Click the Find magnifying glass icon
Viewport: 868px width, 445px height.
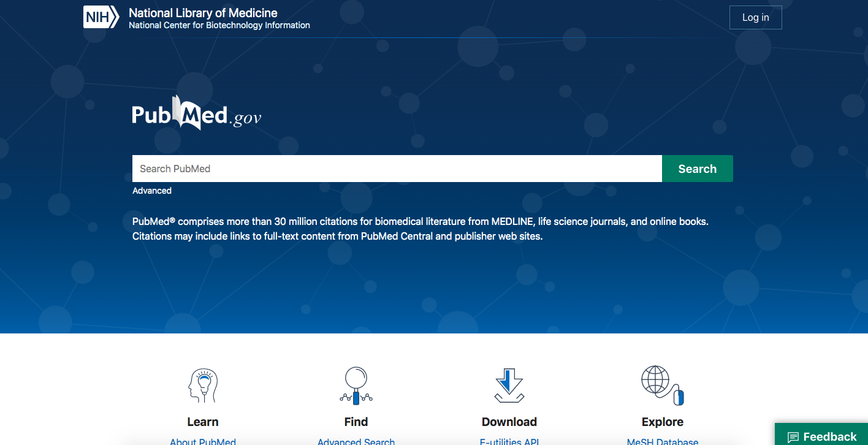click(356, 386)
